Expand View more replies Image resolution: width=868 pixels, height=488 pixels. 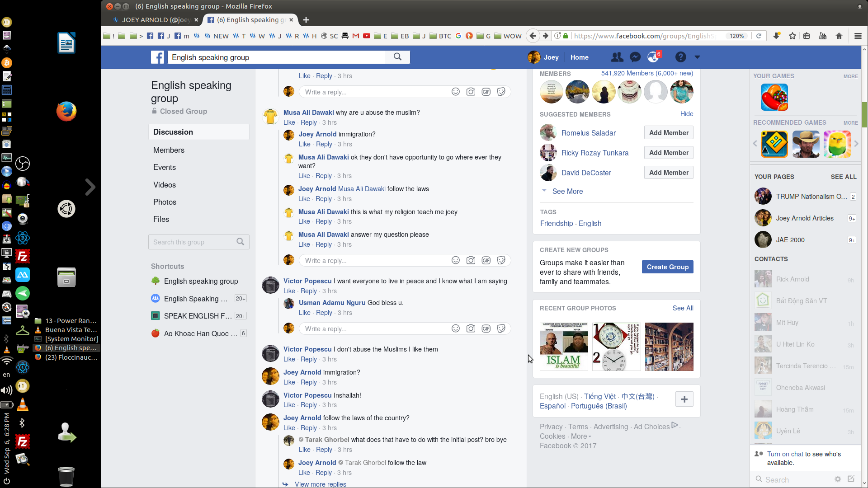pyautogui.click(x=320, y=484)
